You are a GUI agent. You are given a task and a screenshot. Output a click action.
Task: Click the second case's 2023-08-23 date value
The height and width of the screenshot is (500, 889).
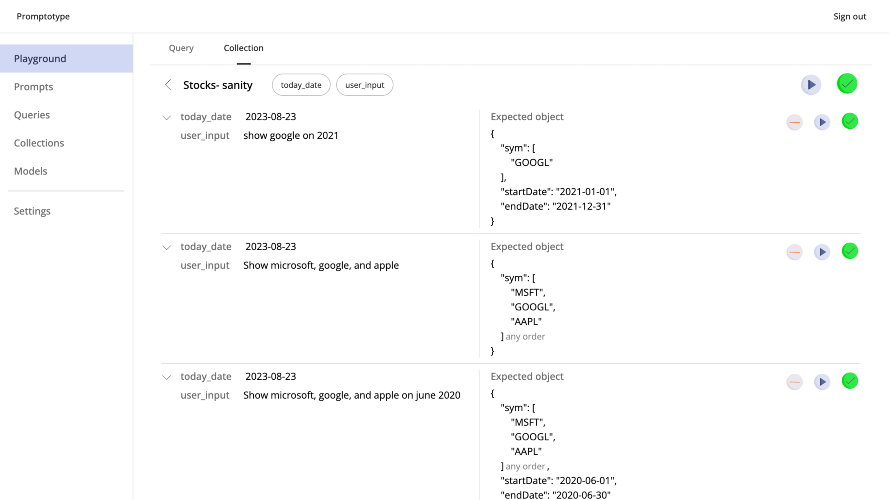click(x=270, y=246)
